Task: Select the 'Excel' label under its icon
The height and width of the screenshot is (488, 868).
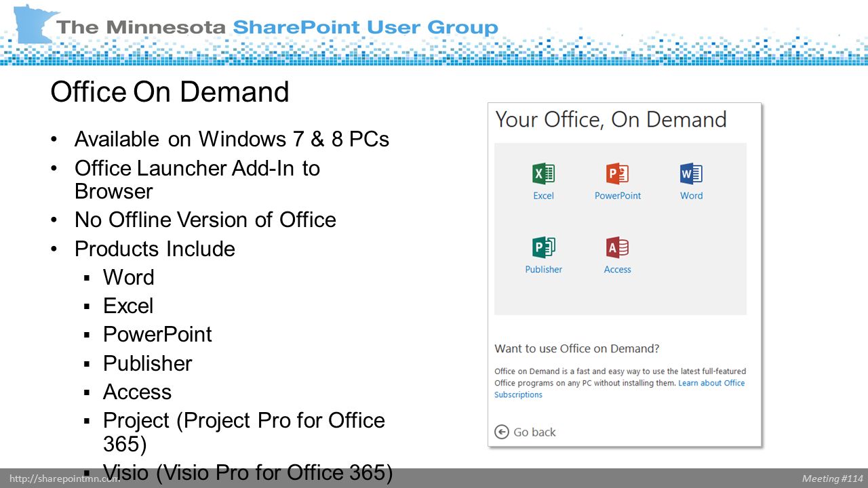Action: tap(543, 196)
